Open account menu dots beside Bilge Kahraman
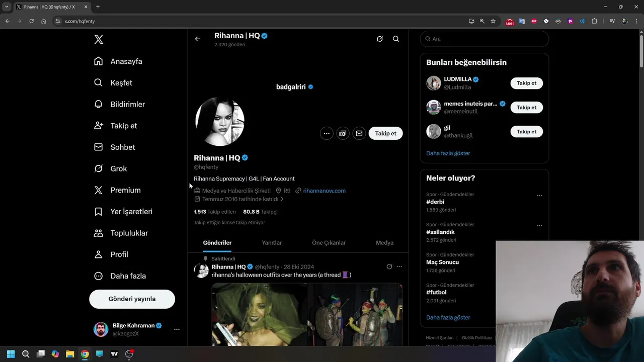 point(177,329)
